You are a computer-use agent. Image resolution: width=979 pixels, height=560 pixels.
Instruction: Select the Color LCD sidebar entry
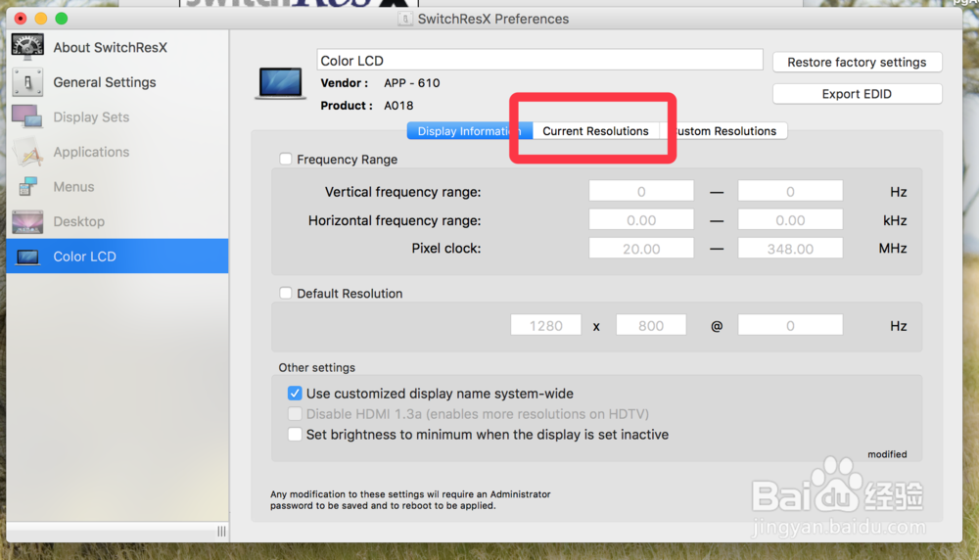[117, 256]
